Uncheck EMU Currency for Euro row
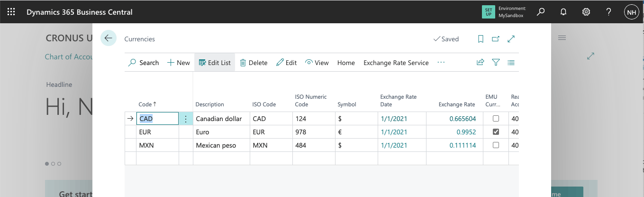 [496, 132]
